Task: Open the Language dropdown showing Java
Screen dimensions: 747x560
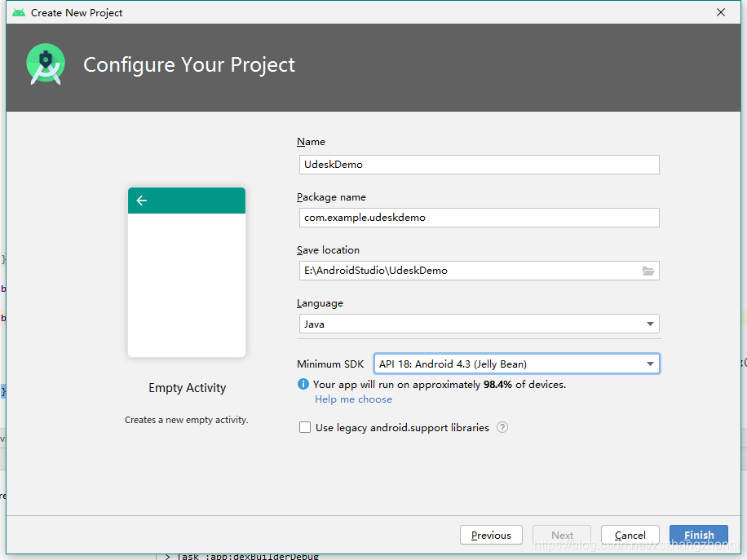Action: tap(480, 324)
